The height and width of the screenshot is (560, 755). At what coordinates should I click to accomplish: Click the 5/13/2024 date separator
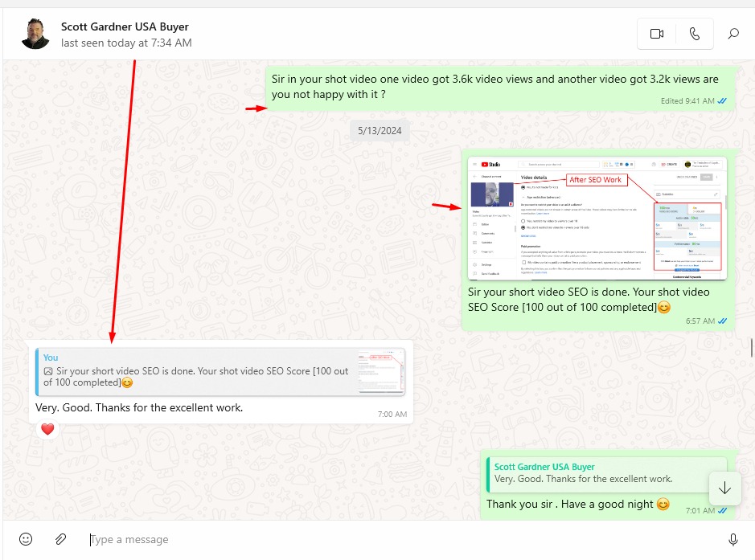tap(380, 130)
